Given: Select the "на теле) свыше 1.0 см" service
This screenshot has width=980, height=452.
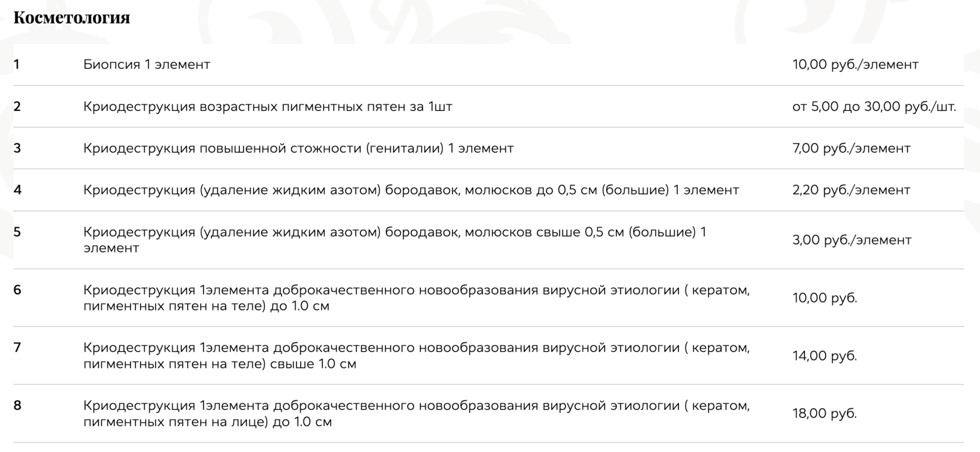Looking at the screenshot, I should 416,356.
